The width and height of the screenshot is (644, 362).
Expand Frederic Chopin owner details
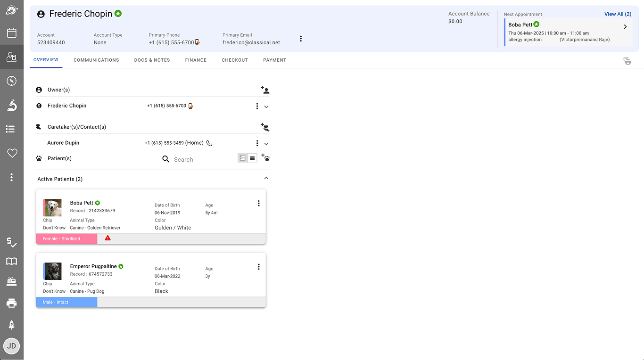tap(266, 107)
